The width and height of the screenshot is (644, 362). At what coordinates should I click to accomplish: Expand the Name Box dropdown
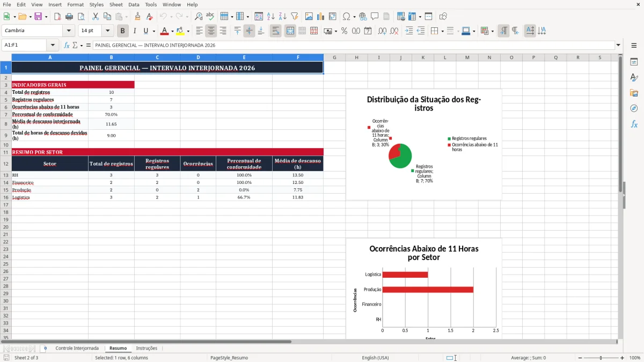point(53,45)
